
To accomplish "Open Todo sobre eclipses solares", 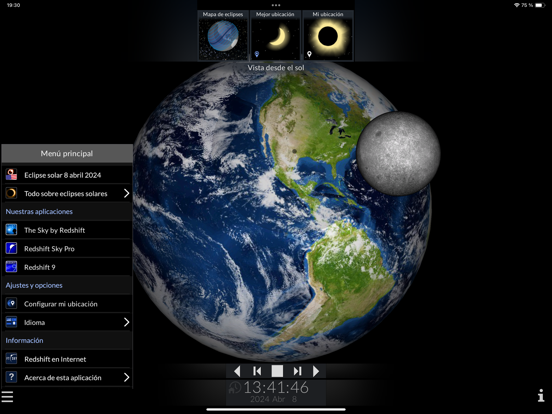I will click(x=67, y=193).
